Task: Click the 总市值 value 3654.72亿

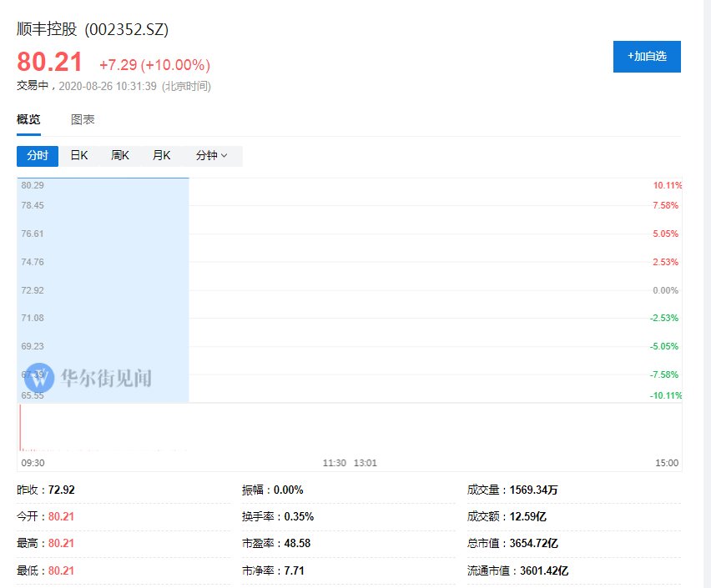Action: 534,544
